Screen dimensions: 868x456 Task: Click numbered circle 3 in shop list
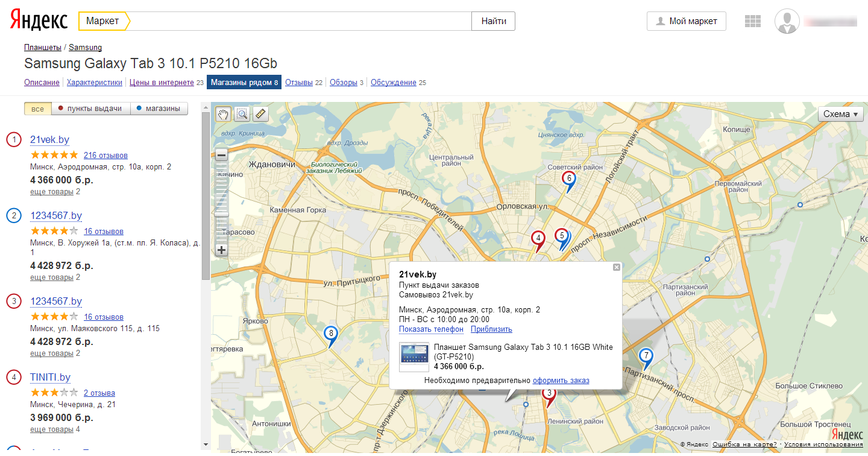(x=13, y=302)
